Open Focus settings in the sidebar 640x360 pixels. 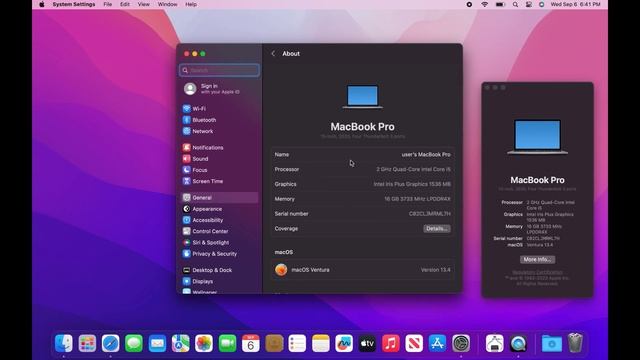point(195,170)
